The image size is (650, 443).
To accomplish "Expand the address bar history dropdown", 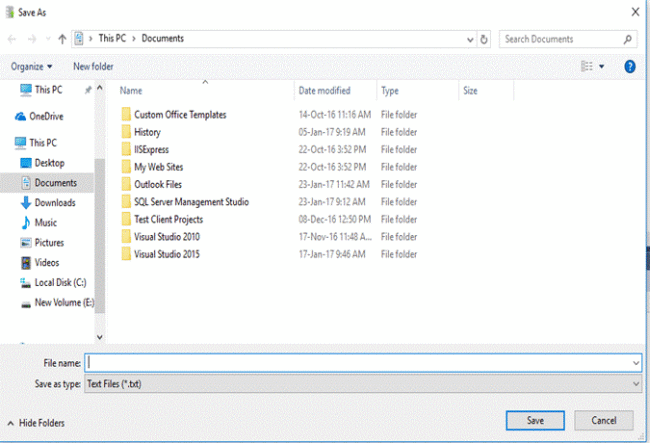I will [x=470, y=40].
